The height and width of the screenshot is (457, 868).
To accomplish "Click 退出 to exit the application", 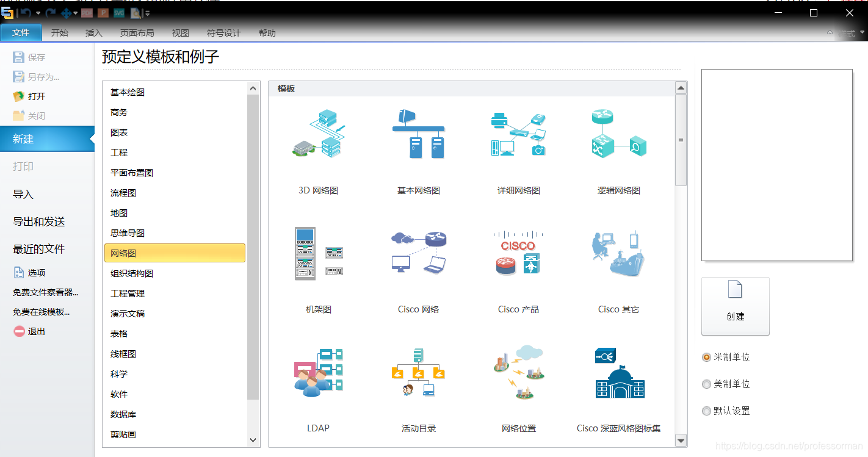I will [29, 331].
